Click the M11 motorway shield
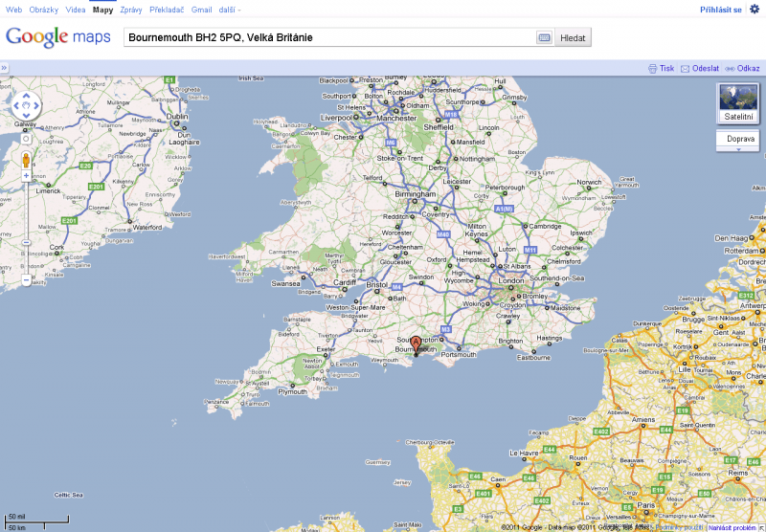This screenshot has height=532, width=766. [530, 250]
